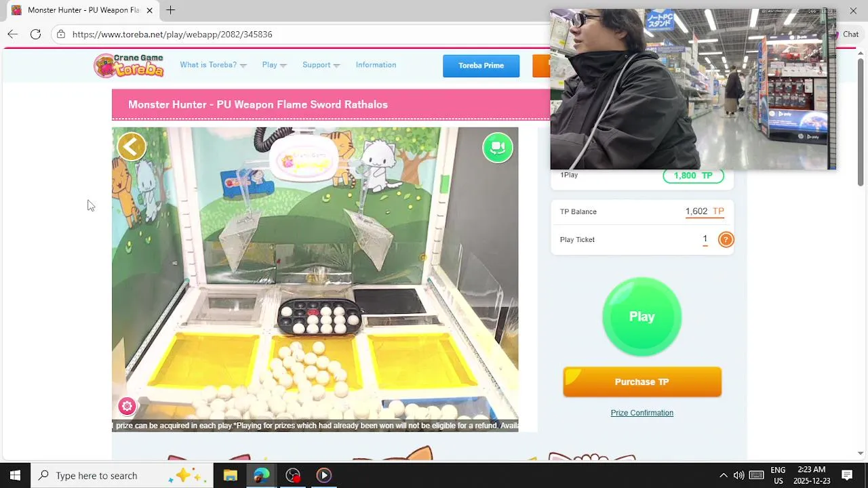Image resolution: width=868 pixels, height=488 pixels.
Task: Open the OBS Studio taskbar icon
Action: (x=293, y=475)
